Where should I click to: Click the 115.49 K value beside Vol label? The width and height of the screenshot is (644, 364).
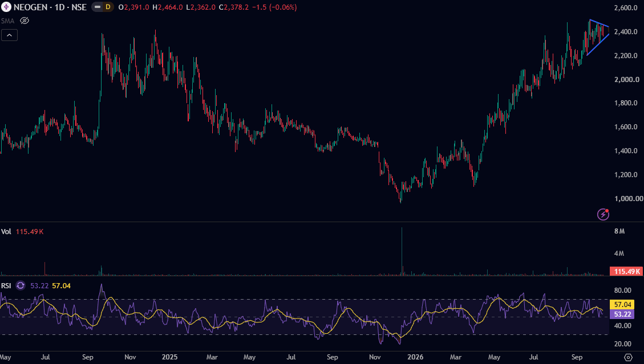[x=30, y=231]
